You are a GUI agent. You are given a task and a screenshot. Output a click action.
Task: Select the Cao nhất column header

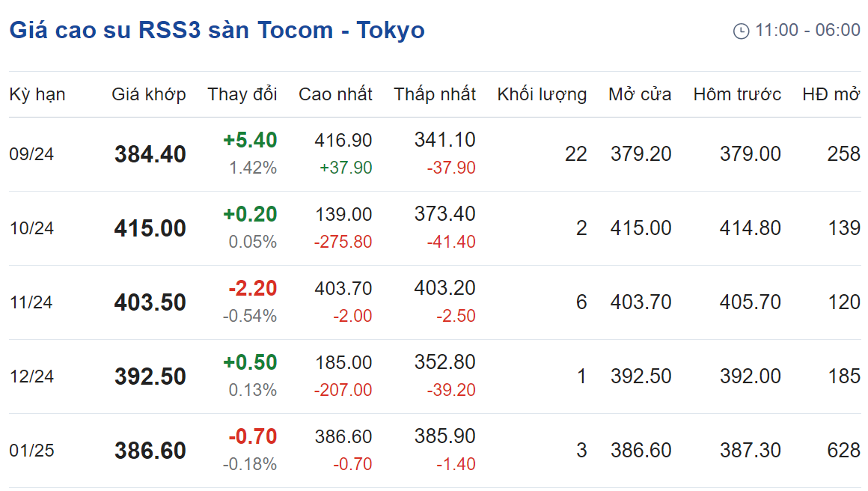pos(335,94)
